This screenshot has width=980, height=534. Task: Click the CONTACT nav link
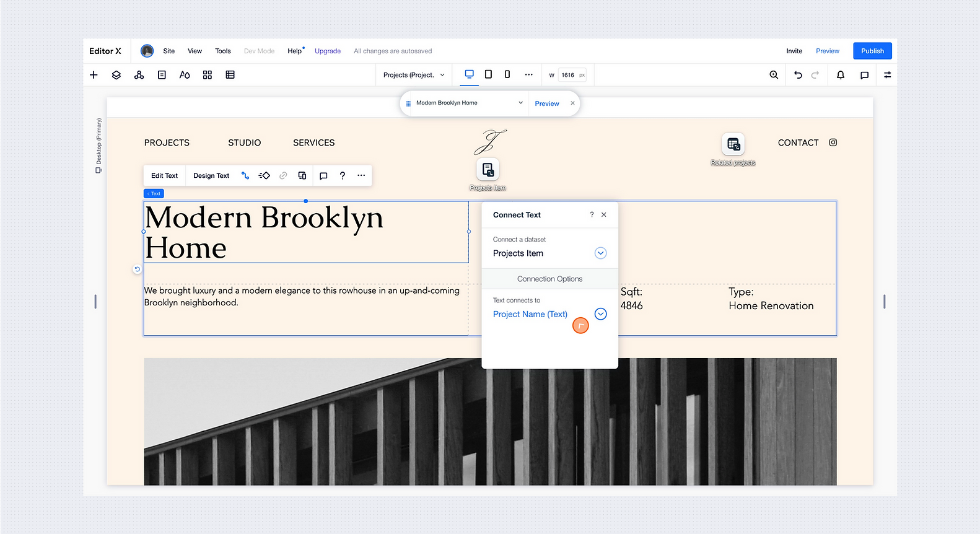(798, 142)
